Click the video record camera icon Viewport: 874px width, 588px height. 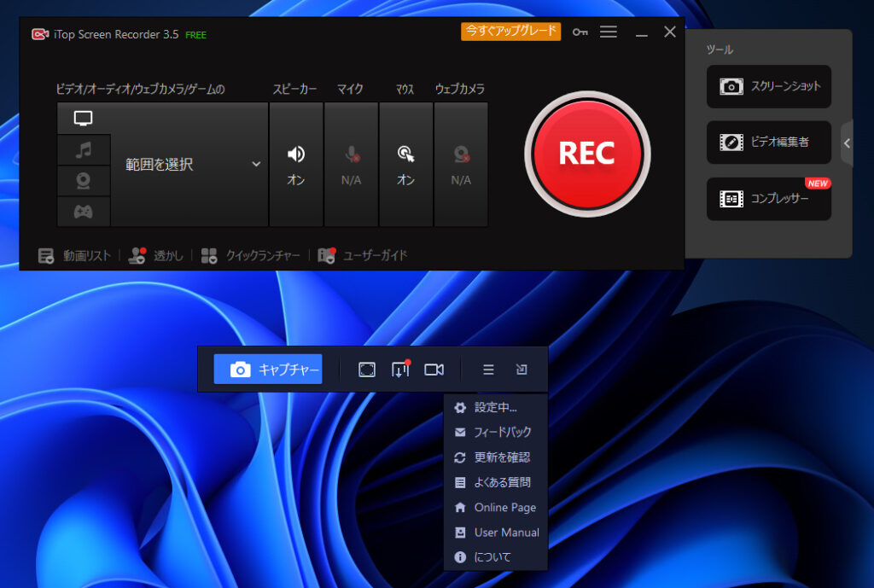[434, 370]
